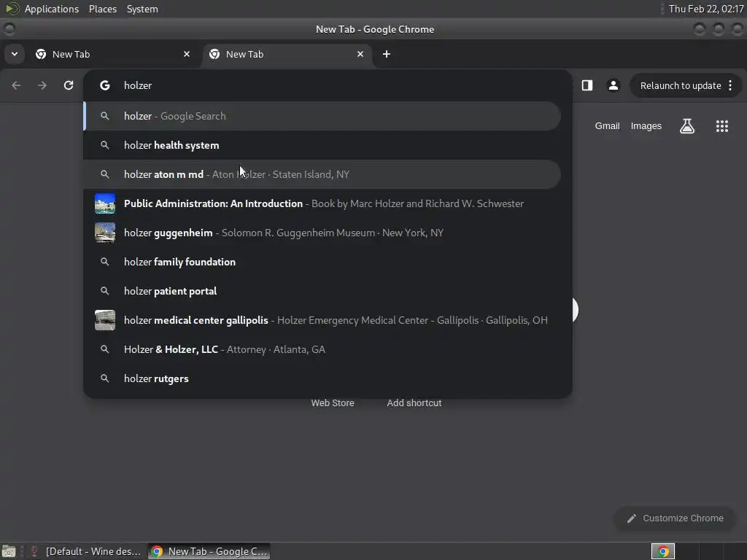Pick holzer family foundation suggestion
The image size is (747, 560).
pyautogui.click(x=322, y=262)
